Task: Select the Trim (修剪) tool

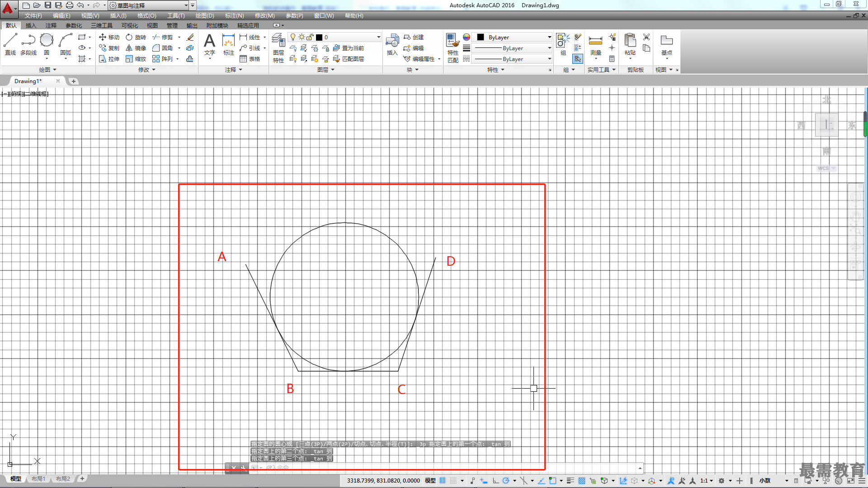Action: coord(163,37)
